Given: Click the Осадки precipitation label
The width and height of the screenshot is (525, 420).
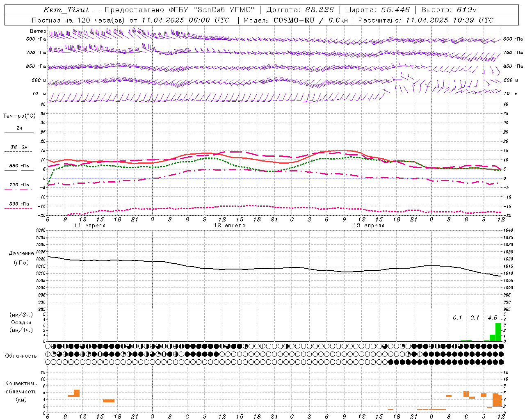Looking at the screenshot, I should [x=21, y=322].
